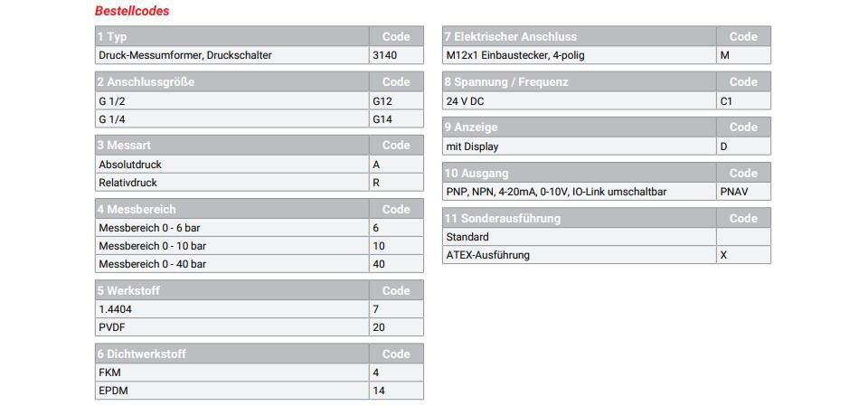868x406 pixels.
Task: Select the PVDF material row
Action: [x=259, y=327]
